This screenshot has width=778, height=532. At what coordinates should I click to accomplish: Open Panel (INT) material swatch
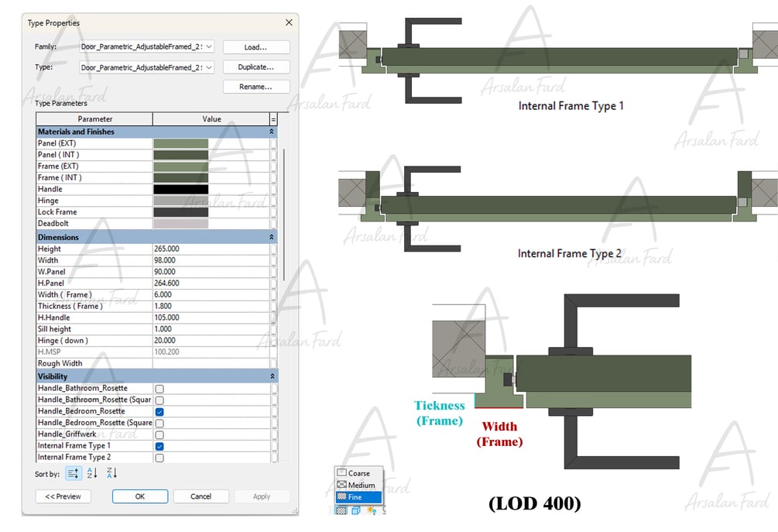[180, 155]
